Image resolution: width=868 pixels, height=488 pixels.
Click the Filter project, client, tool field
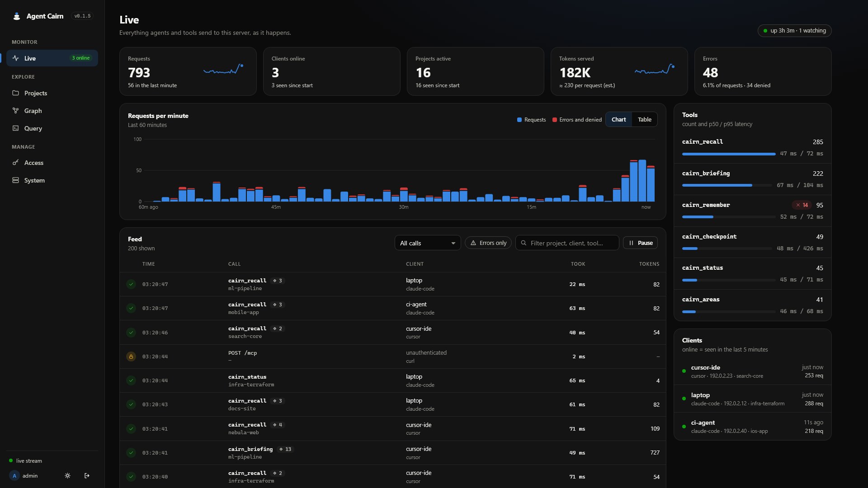[567, 243]
